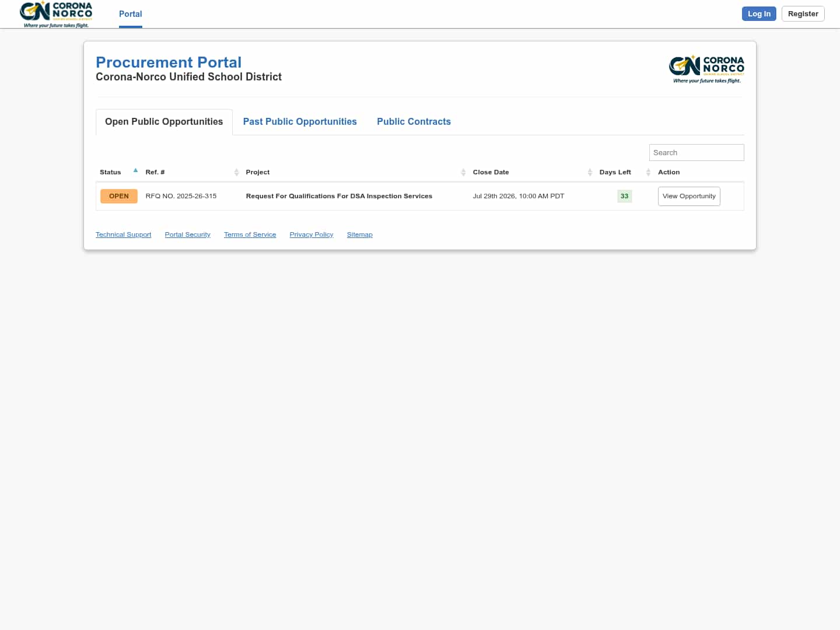The image size is (840, 630).
Task: Focus the Search input field
Action: (696, 153)
